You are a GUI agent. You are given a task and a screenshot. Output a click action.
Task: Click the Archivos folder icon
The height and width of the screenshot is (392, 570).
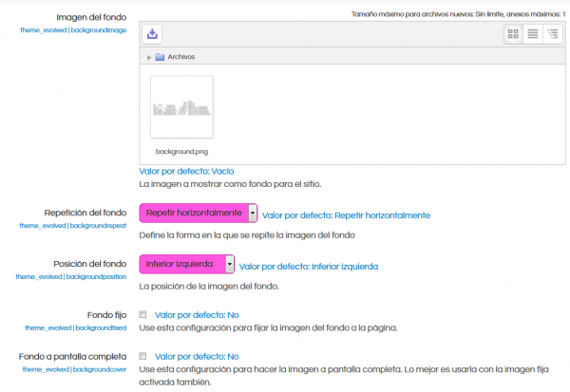[160, 57]
